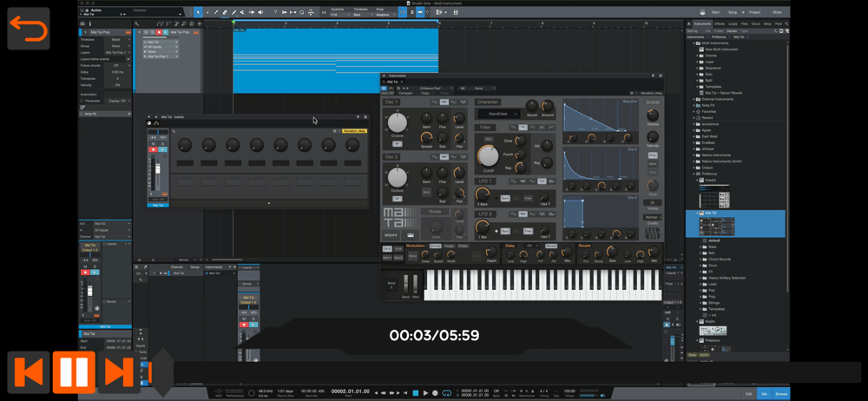868x401 pixels.
Task: Enable LFO 2 Free button
Action: coord(528,230)
